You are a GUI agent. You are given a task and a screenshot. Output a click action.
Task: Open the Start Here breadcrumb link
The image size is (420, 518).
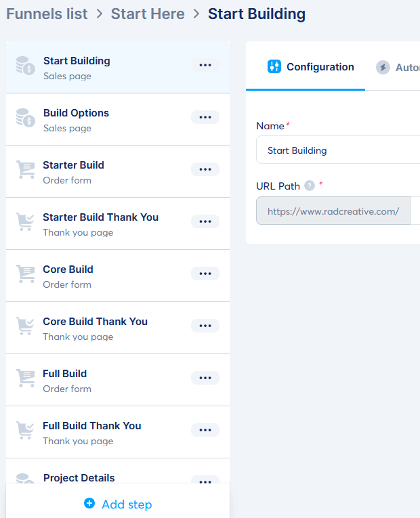click(x=148, y=14)
